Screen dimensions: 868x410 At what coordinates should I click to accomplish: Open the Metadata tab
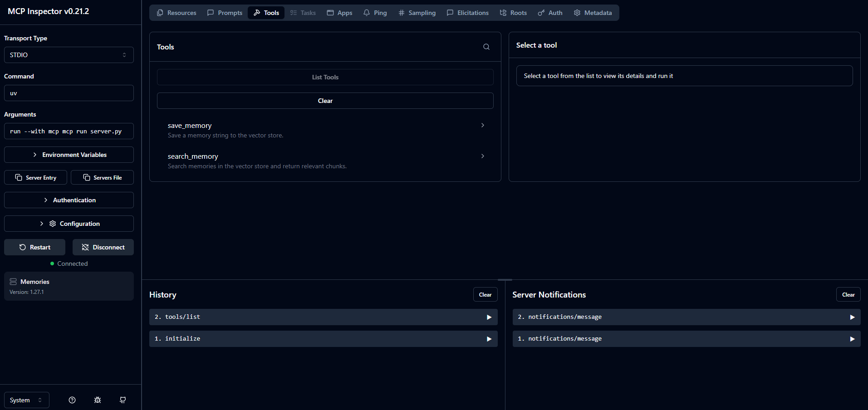593,13
